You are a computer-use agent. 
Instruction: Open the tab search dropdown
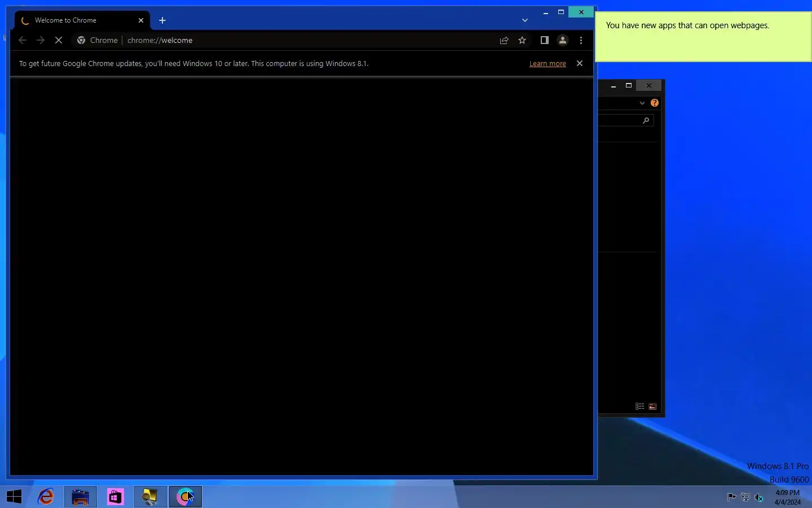(525, 20)
